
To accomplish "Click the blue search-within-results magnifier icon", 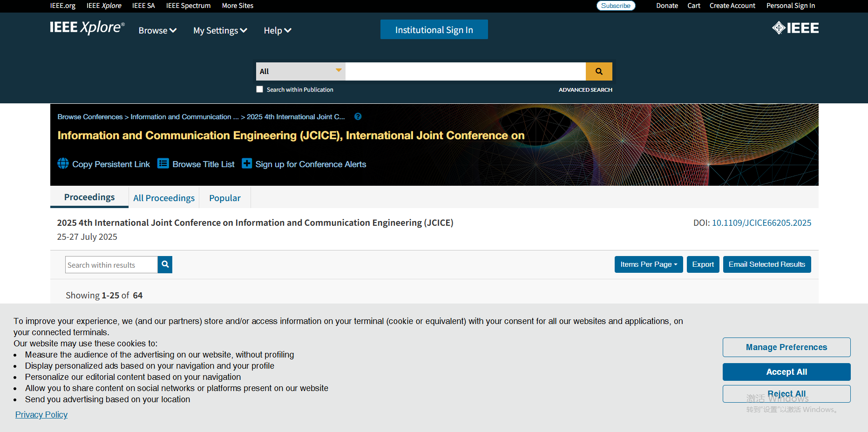I will point(165,264).
